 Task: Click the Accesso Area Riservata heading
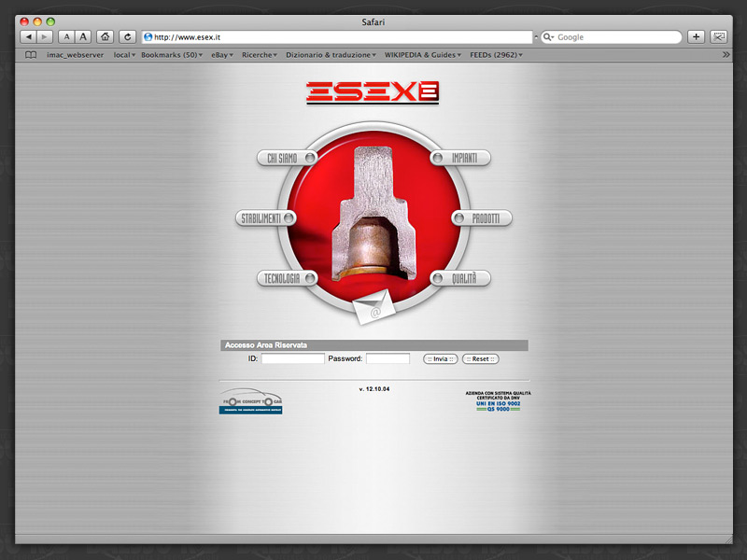click(x=266, y=345)
